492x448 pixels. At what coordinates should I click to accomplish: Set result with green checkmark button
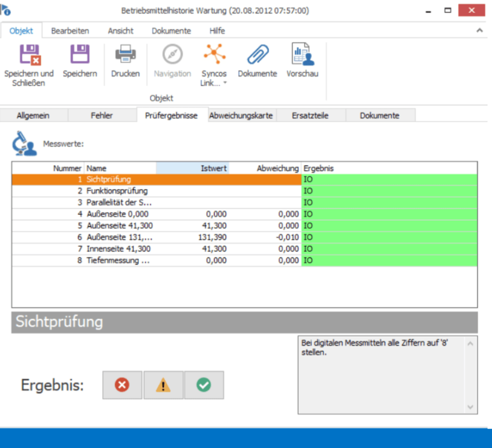point(204,385)
